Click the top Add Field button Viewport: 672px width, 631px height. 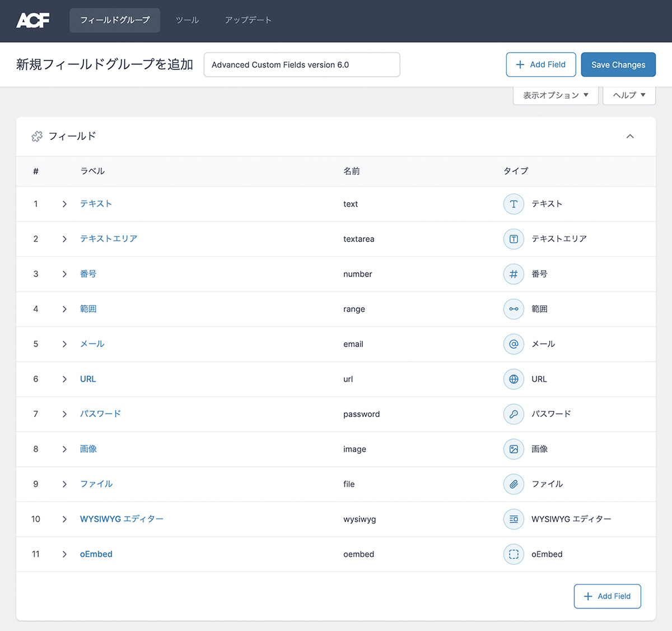coord(540,64)
